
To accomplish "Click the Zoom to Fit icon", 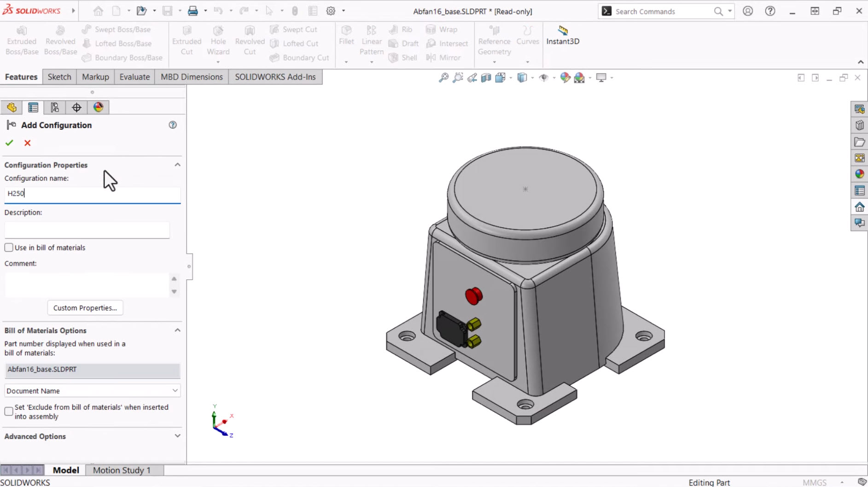I will tap(443, 78).
